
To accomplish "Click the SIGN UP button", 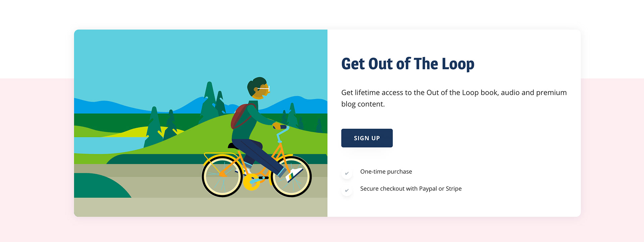I will (x=367, y=138).
